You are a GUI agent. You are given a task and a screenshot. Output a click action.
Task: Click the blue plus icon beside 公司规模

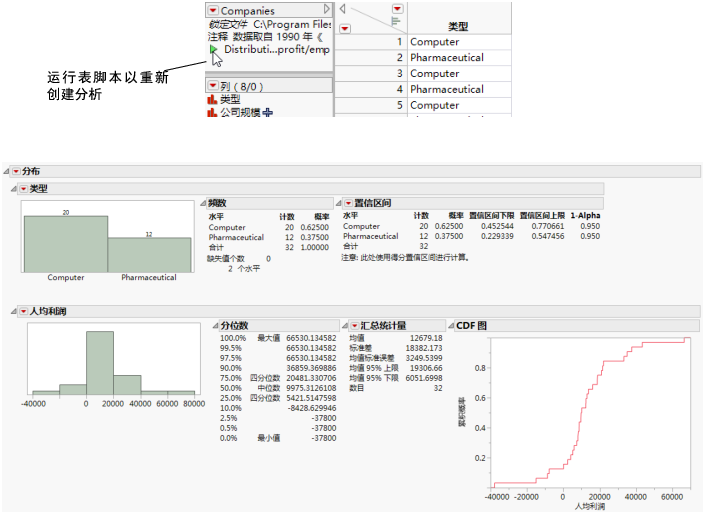click(x=268, y=112)
